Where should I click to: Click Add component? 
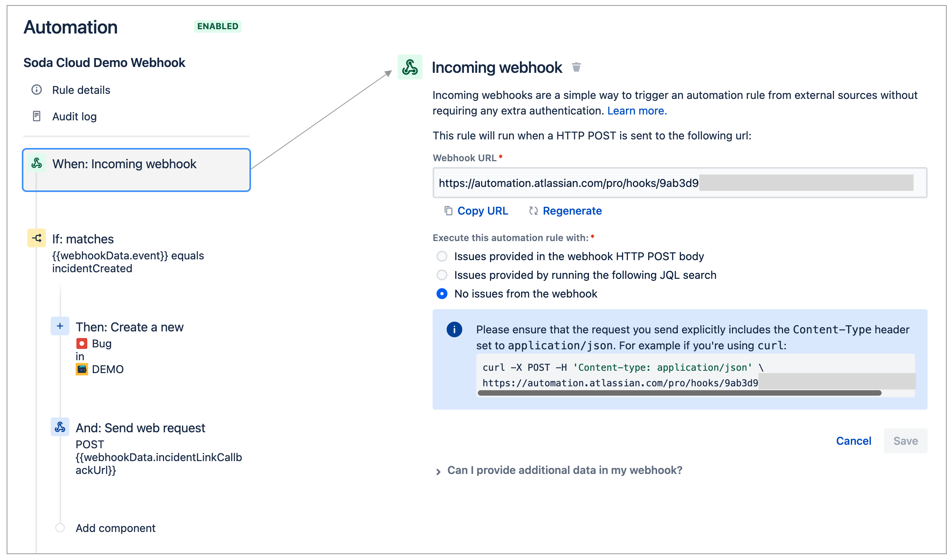coord(115,528)
